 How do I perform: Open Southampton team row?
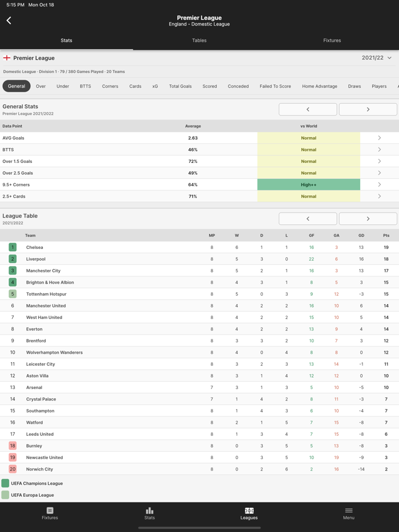(x=199, y=411)
